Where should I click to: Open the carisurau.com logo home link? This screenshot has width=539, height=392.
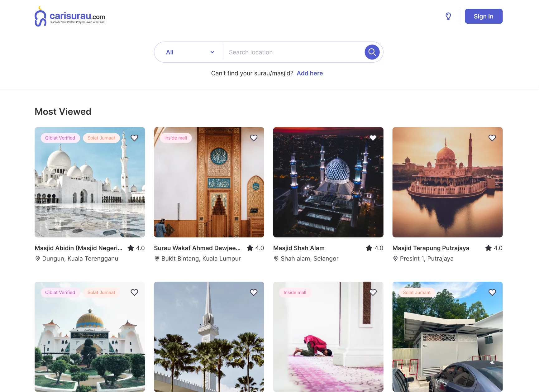click(x=70, y=17)
